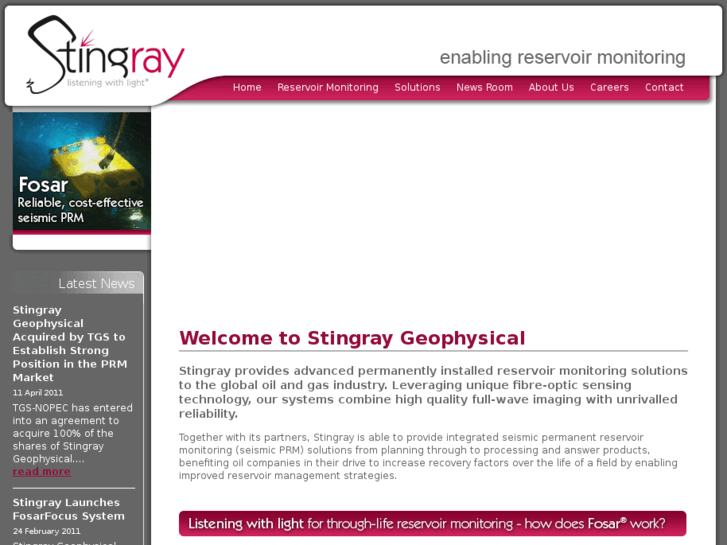This screenshot has width=727, height=545.
Task: Select the Solutions menu item
Action: pyautogui.click(x=417, y=87)
